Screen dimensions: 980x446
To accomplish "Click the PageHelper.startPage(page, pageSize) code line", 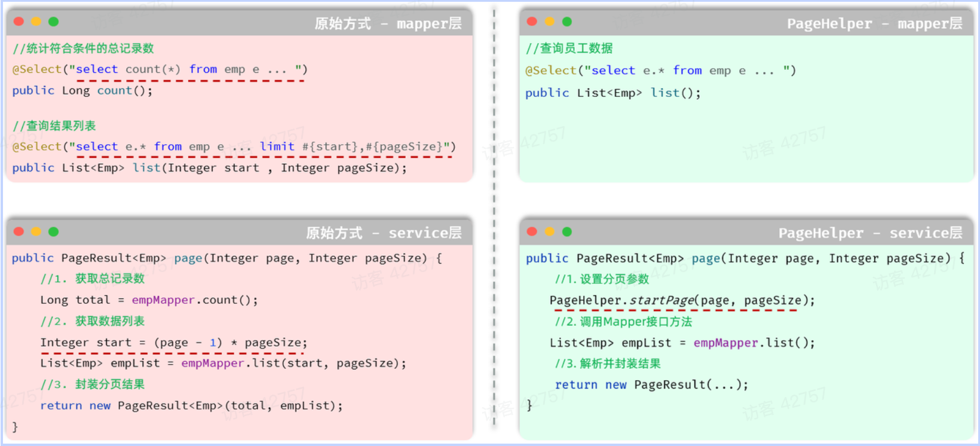I will coord(682,300).
